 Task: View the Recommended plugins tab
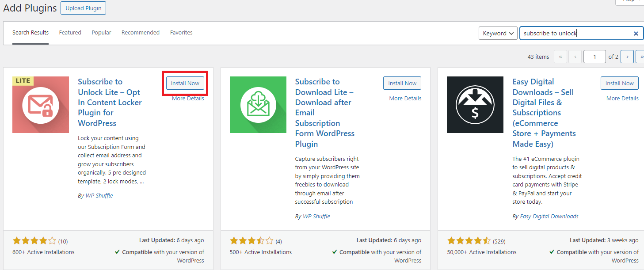tap(140, 32)
